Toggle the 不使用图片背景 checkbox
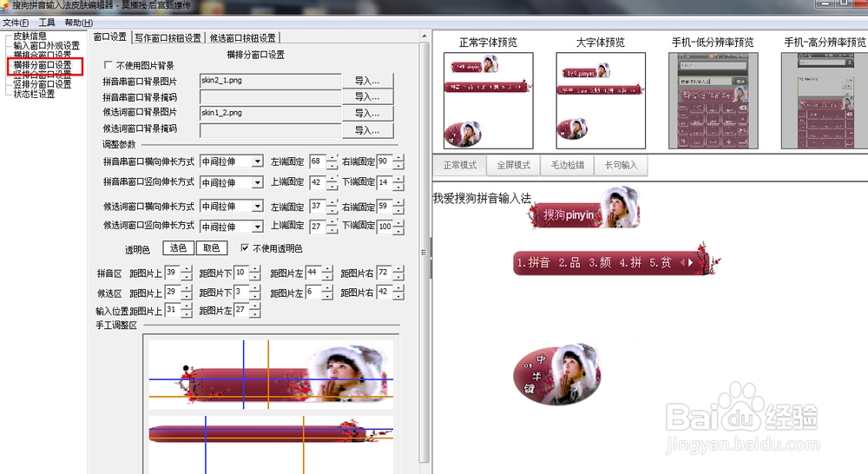The height and width of the screenshot is (474, 868). point(108,65)
